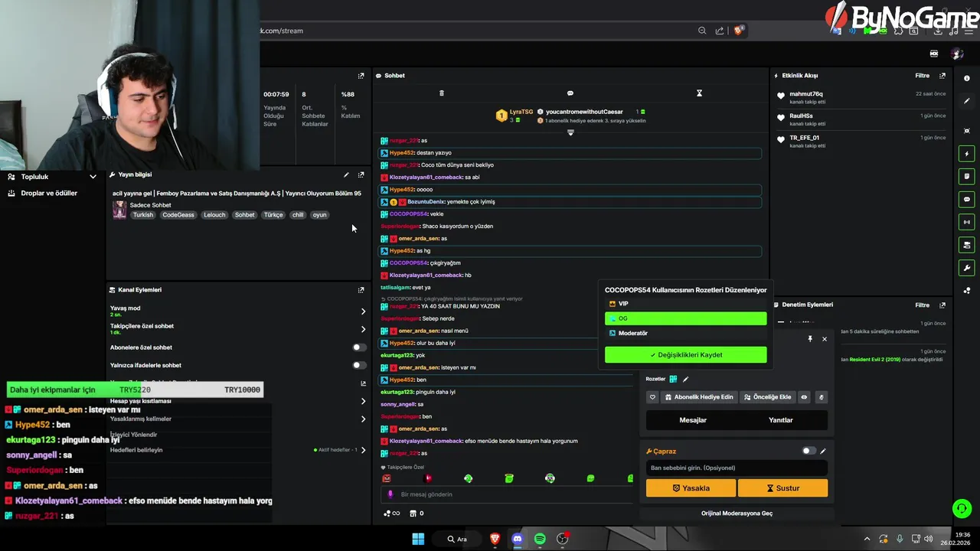The image size is (980, 551).
Task: Click the CodeGeass stream tag
Action: click(x=178, y=215)
